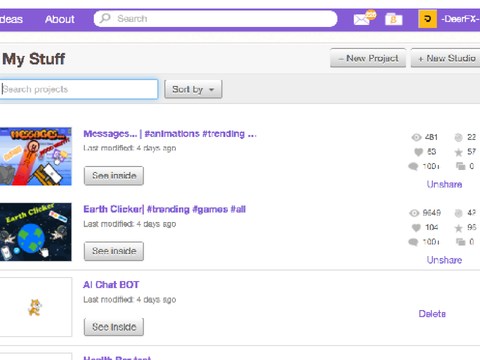Create a New Project
Image resolution: width=480 pixels, height=360 pixels.
click(368, 58)
